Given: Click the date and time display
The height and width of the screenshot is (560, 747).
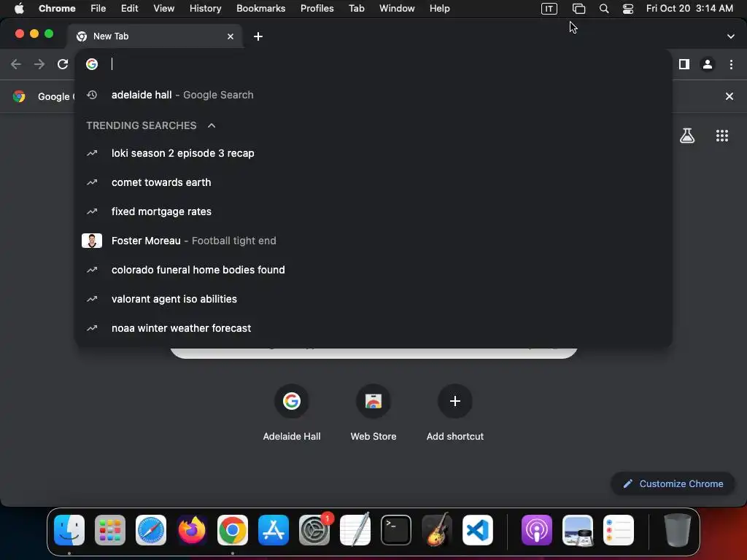Looking at the screenshot, I should tap(689, 8).
